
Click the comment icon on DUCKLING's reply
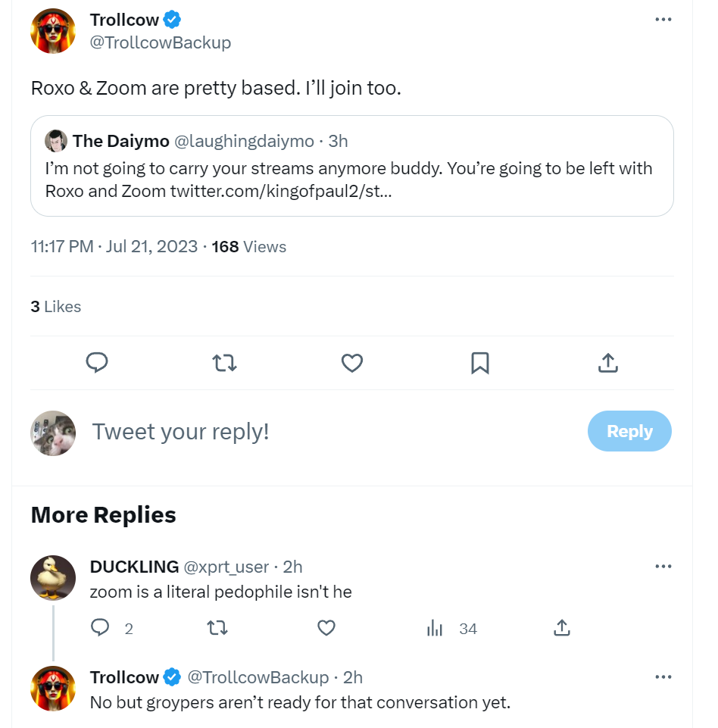coord(101,628)
